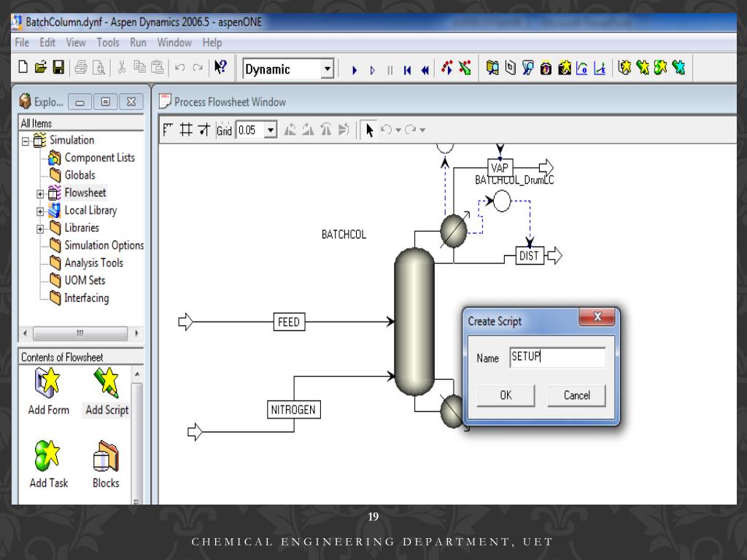Image resolution: width=747 pixels, height=560 pixels.
Task: Close the Create Script dialog
Action: [597, 316]
